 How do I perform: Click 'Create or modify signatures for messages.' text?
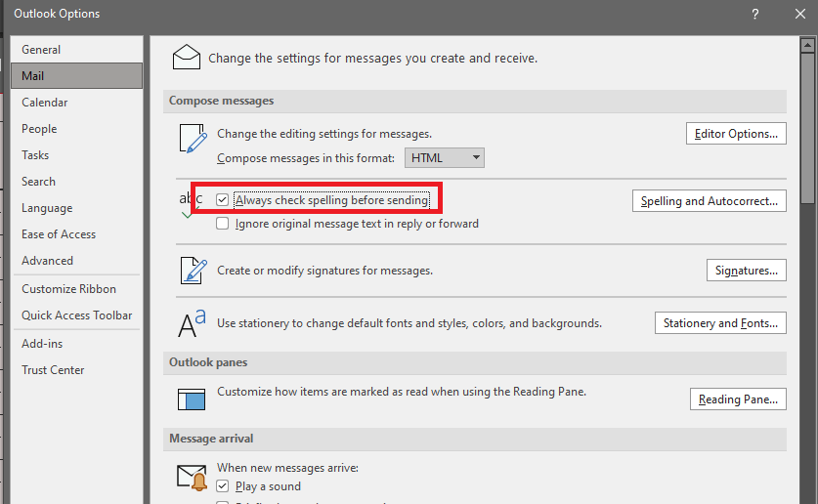click(x=325, y=271)
